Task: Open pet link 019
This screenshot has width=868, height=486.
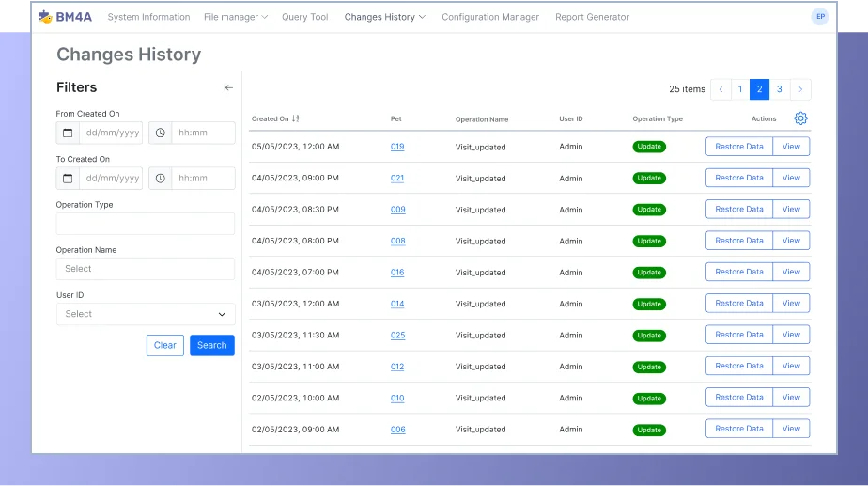Action: tap(397, 147)
